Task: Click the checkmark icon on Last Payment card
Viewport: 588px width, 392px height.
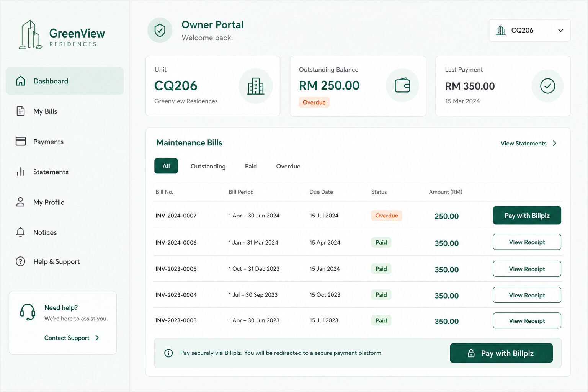Action: pyautogui.click(x=547, y=86)
